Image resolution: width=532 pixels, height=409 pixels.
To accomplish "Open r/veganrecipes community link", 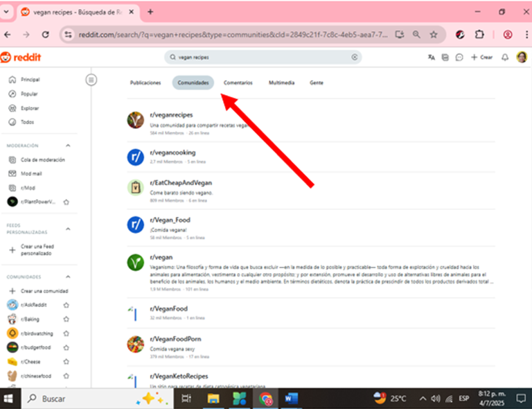I will (x=171, y=114).
